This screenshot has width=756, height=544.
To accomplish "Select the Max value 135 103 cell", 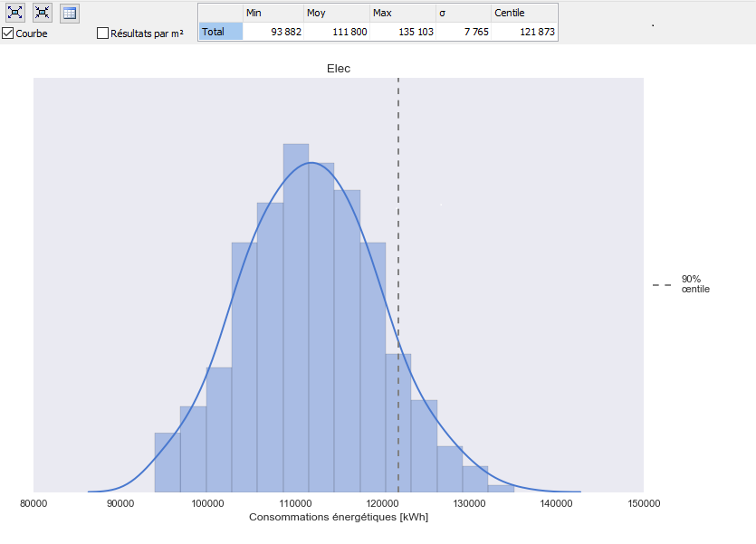I will tap(403, 32).
